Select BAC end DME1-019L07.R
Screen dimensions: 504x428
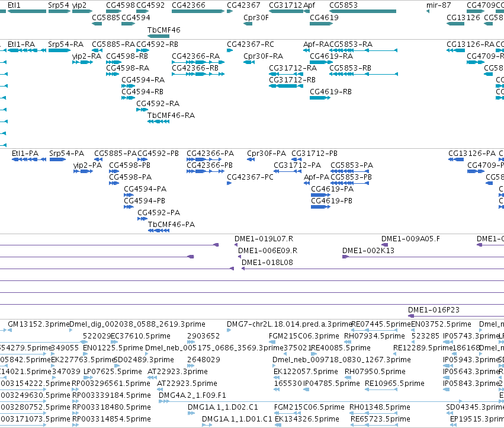click(236, 245)
